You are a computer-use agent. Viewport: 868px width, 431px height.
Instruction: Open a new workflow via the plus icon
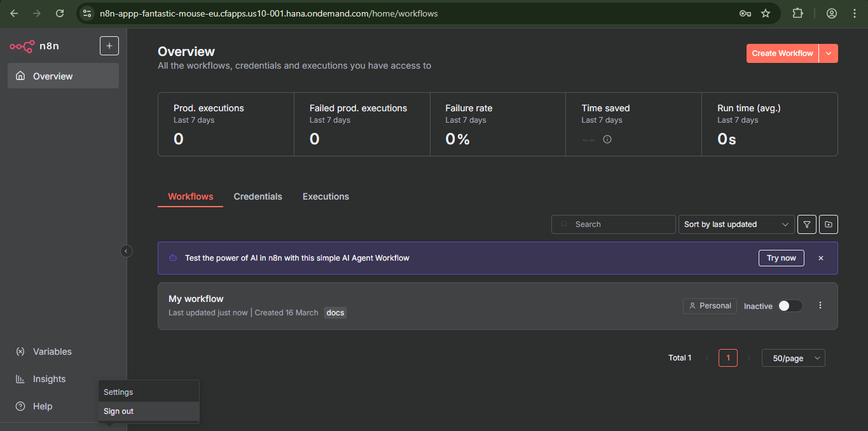click(x=109, y=45)
